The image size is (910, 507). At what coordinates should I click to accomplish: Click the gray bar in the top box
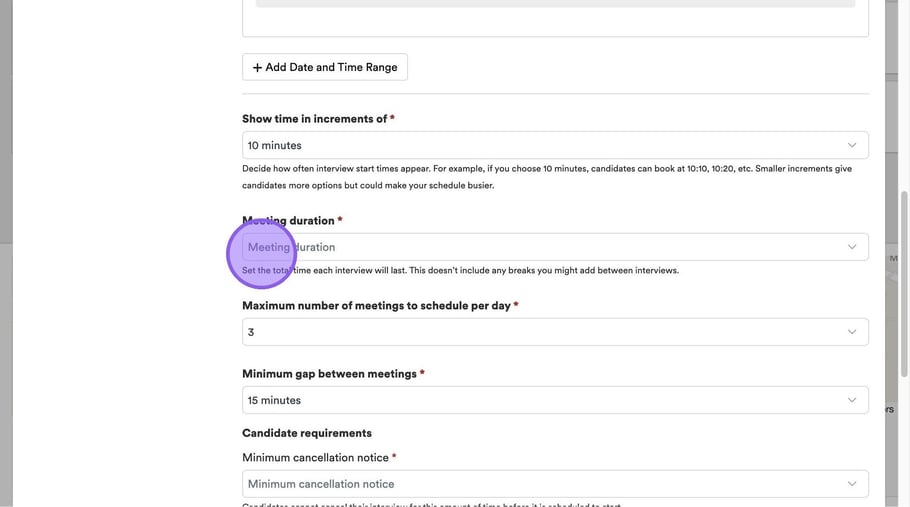[555, 3]
